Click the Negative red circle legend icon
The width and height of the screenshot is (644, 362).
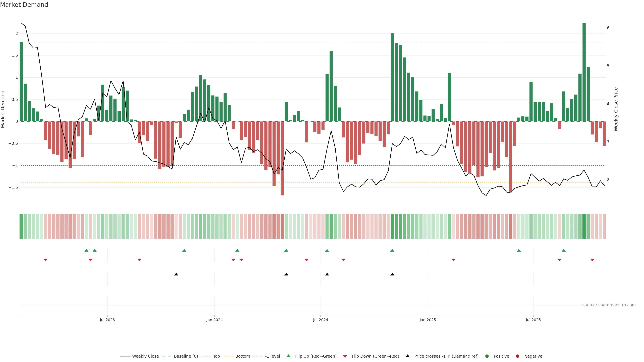(x=518, y=356)
